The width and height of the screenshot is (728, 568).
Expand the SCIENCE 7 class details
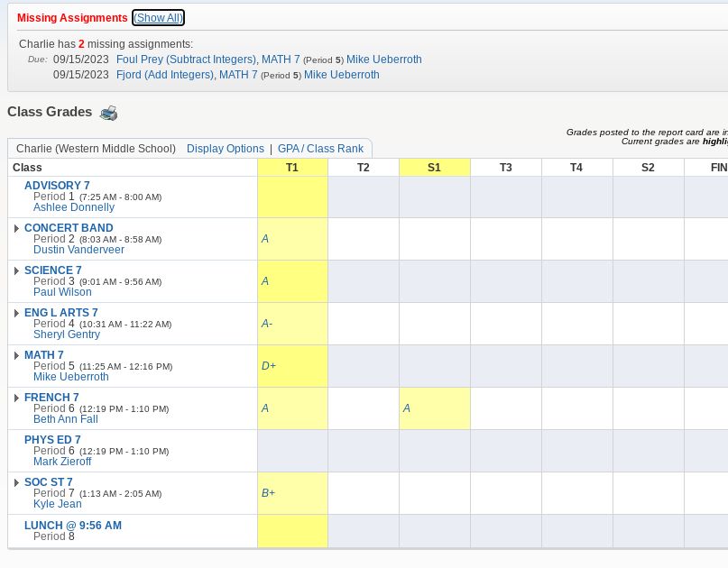point(16,270)
